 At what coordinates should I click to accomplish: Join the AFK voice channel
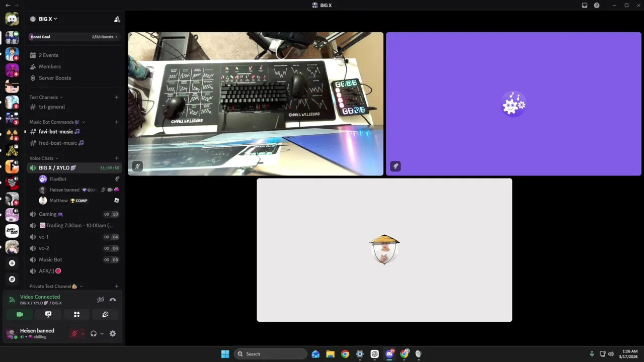[74, 271]
